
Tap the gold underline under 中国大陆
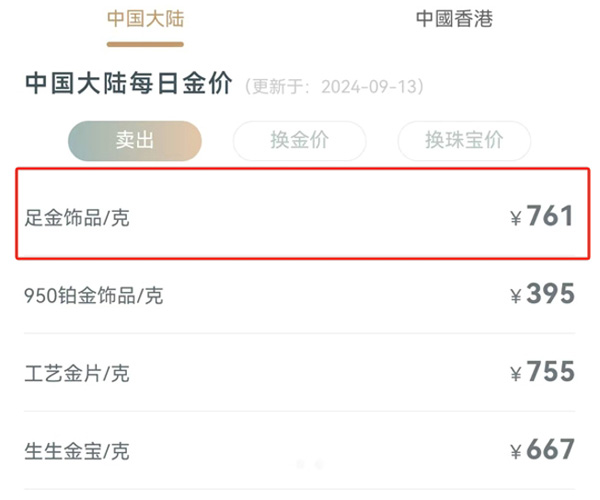145,44
